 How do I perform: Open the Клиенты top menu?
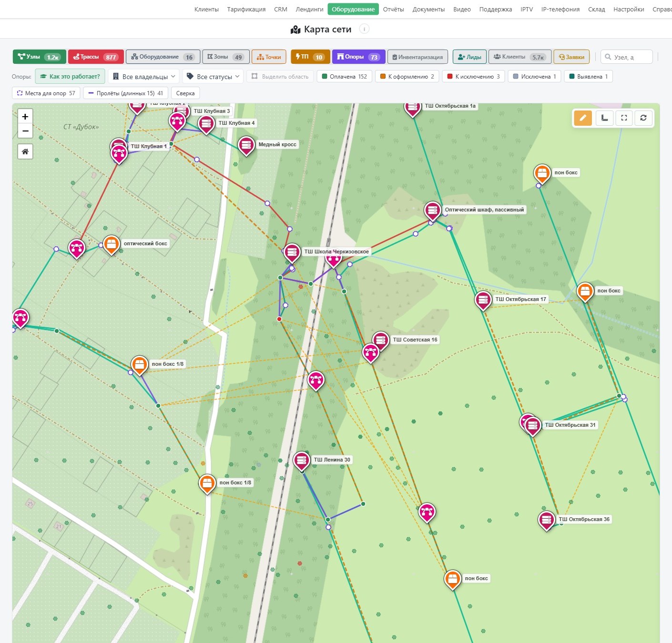point(206,9)
